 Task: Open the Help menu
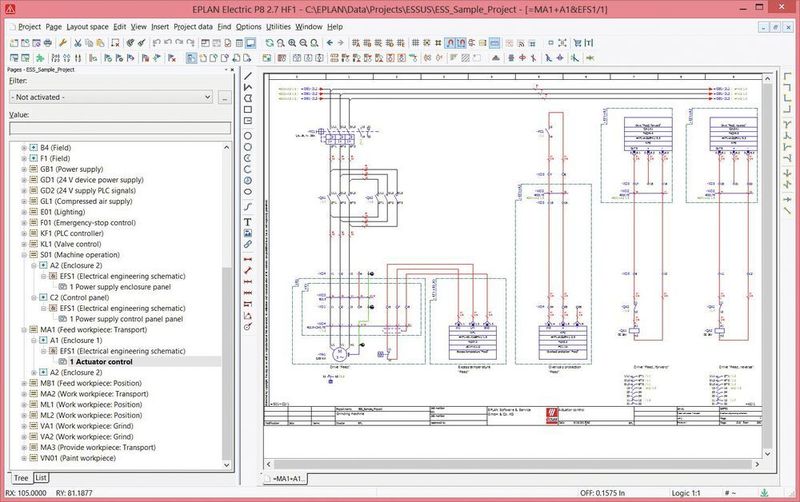[335, 27]
